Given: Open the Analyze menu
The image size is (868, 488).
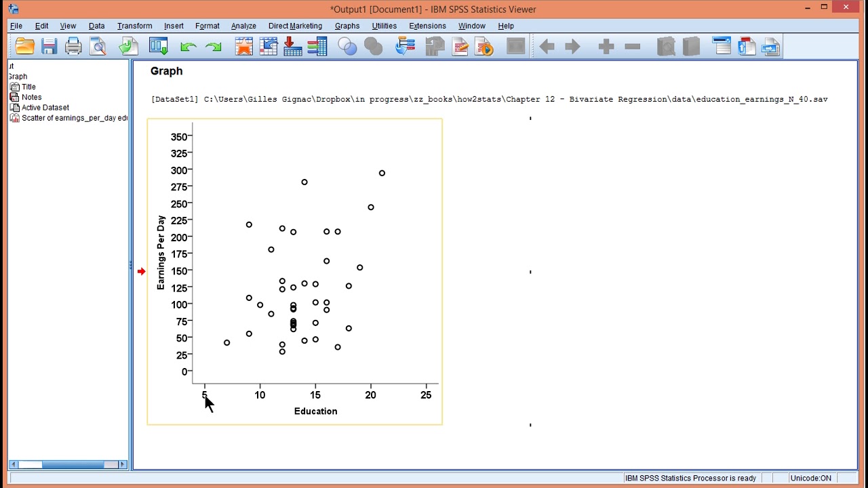Looking at the screenshot, I should pos(243,26).
